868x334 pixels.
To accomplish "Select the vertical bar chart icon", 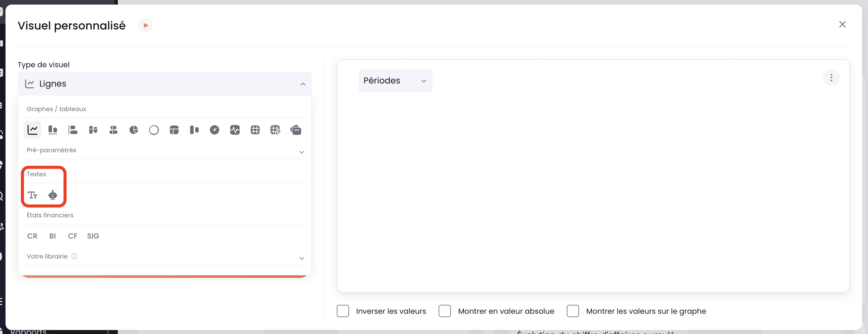I will coord(52,130).
